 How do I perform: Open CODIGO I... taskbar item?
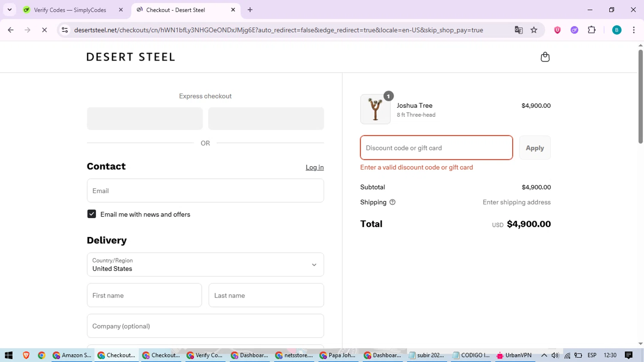pyautogui.click(x=471, y=355)
